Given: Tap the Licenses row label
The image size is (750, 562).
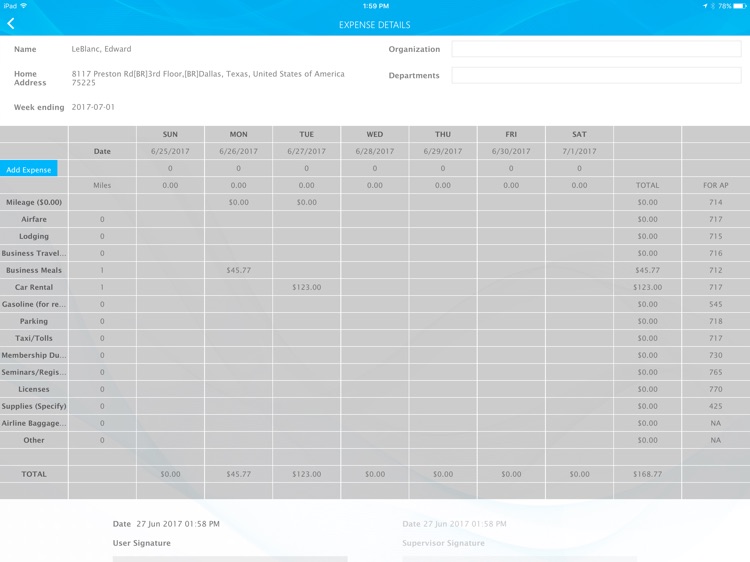Looking at the screenshot, I should (34, 389).
